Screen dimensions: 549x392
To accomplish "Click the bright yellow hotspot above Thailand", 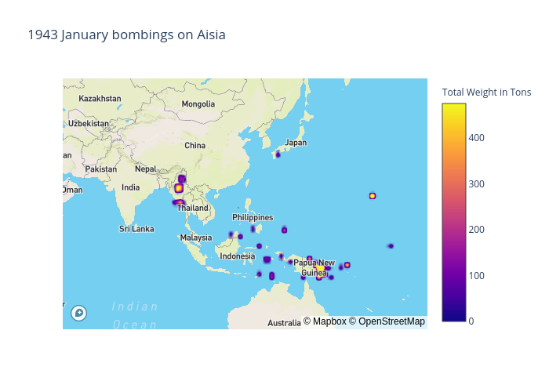I will (179, 188).
